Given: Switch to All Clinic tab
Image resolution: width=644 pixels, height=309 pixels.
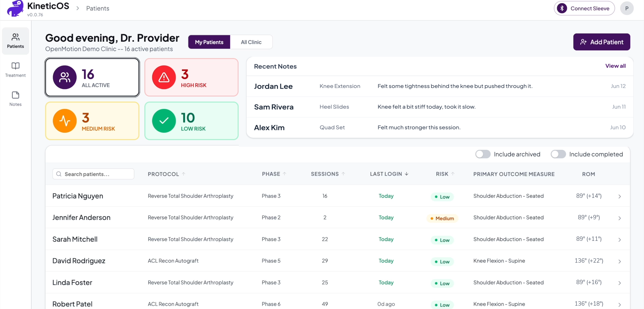Looking at the screenshot, I should 251,42.
